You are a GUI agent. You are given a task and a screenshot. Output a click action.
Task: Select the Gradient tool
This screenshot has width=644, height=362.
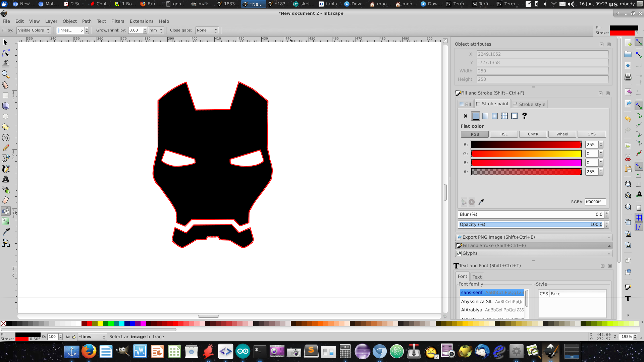pyautogui.click(x=5, y=222)
